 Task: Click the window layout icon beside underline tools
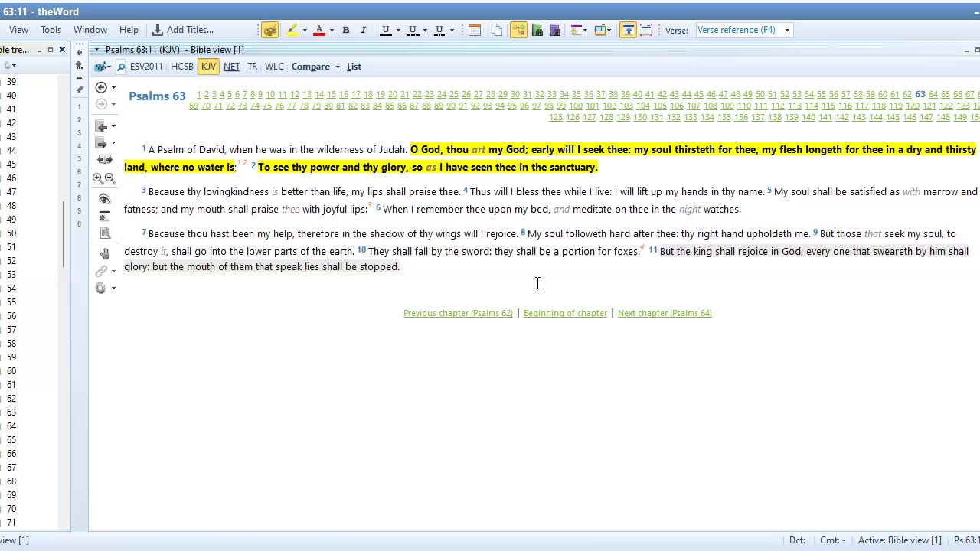475,30
